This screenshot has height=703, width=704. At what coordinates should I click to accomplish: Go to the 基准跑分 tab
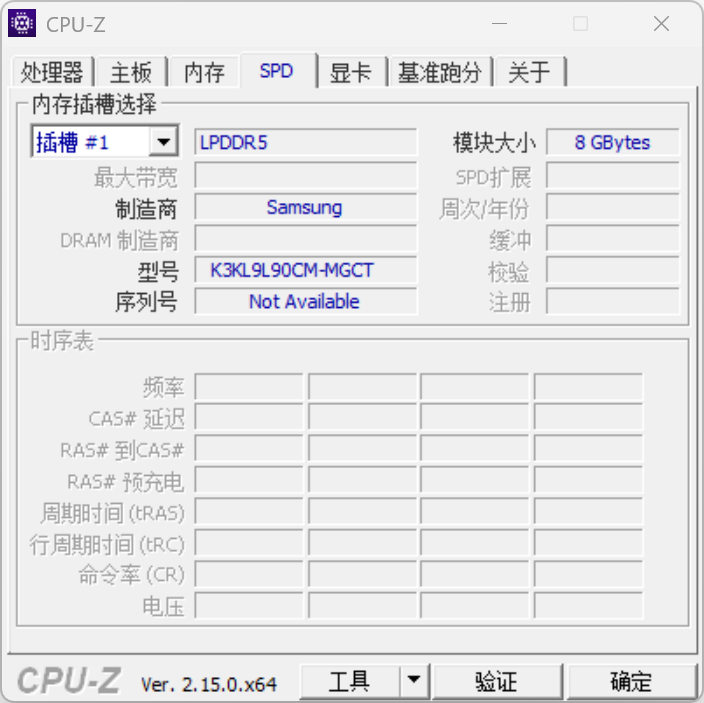439,72
